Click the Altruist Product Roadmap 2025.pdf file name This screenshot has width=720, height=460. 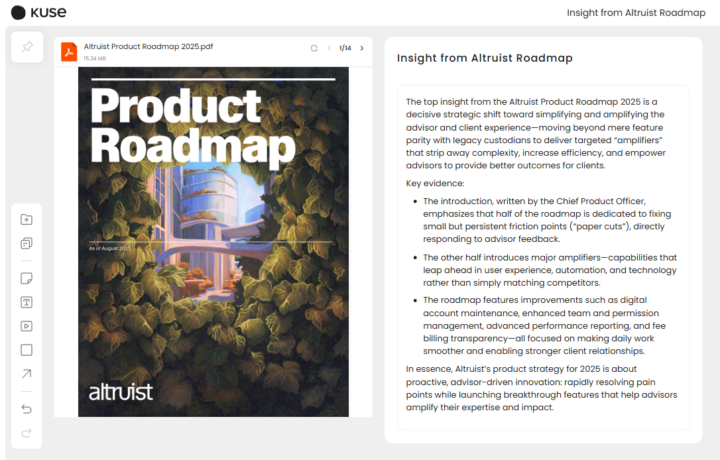(148, 46)
